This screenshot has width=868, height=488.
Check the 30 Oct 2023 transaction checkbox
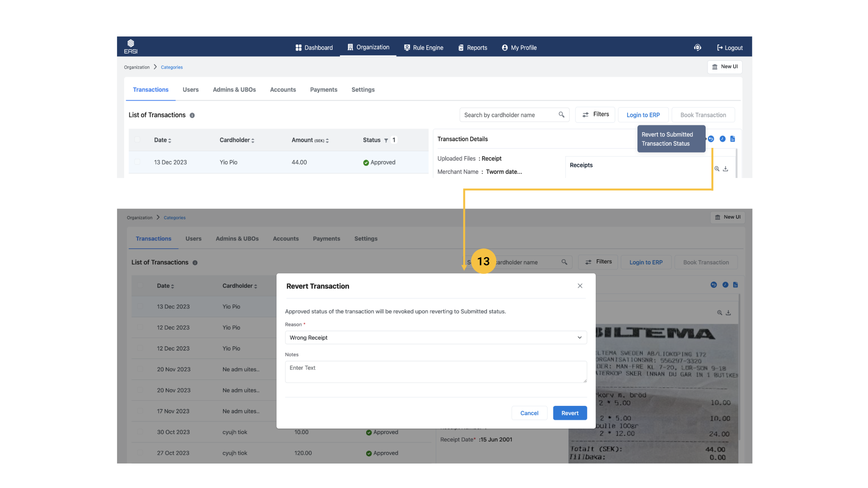pyautogui.click(x=140, y=432)
